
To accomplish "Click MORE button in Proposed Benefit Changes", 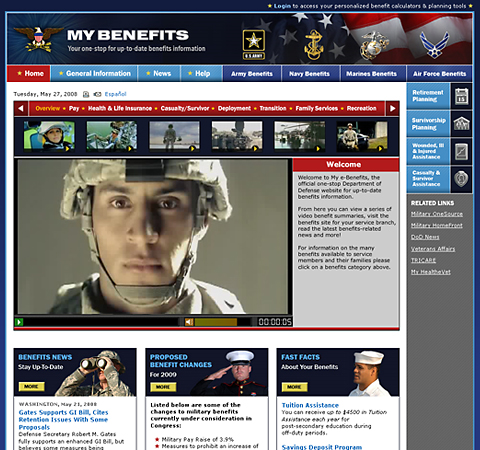I will tap(163, 387).
